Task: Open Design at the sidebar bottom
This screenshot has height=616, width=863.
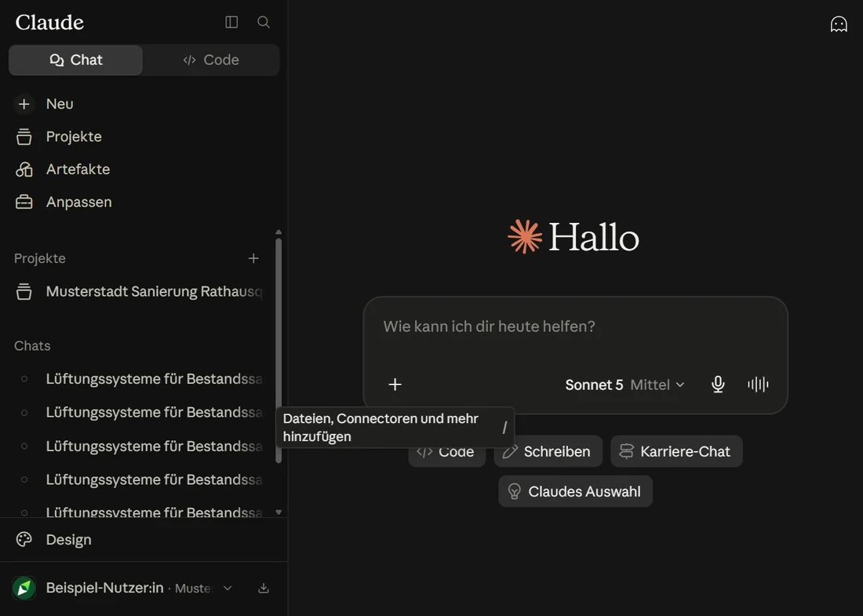Action: (x=143, y=539)
